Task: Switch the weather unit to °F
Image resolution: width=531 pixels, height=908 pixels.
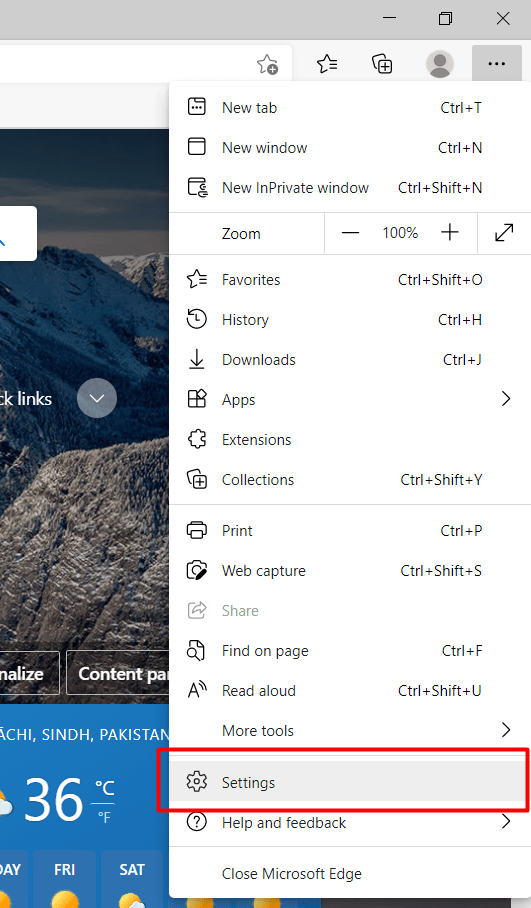Action: point(104,817)
